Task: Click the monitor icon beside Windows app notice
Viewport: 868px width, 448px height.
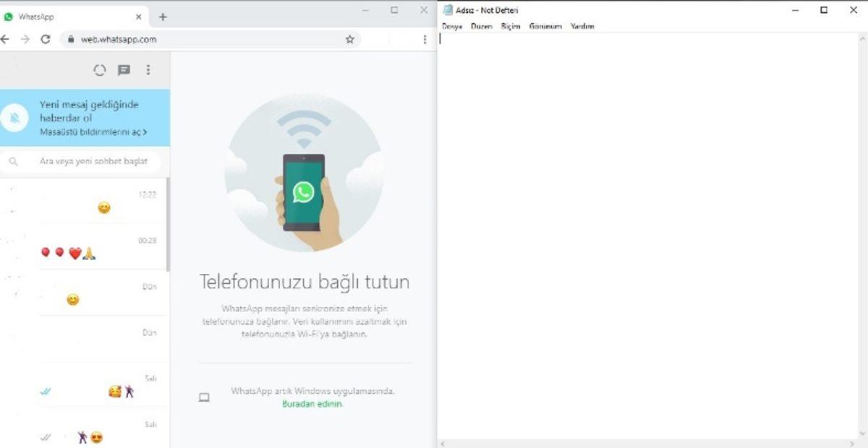Action: (x=203, y=396)
